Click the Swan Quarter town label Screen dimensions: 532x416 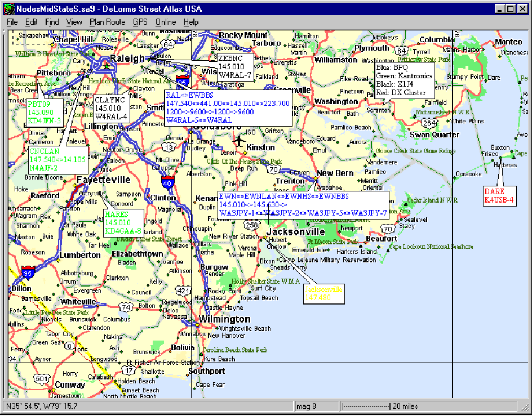(x=435, y=135)
